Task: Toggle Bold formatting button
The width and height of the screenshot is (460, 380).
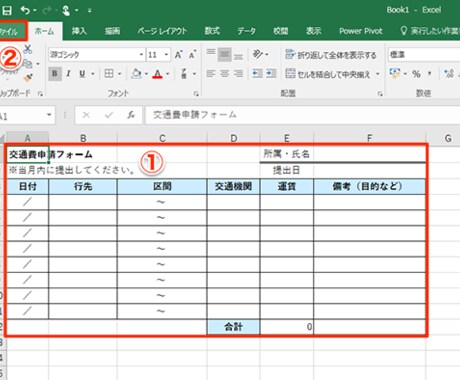Action: (55, 74)
